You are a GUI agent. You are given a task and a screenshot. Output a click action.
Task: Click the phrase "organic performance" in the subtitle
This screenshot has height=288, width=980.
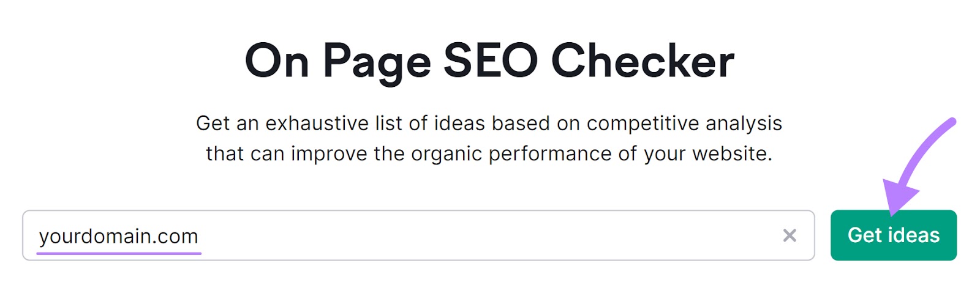pyautogui.click(x=511, y=153)
